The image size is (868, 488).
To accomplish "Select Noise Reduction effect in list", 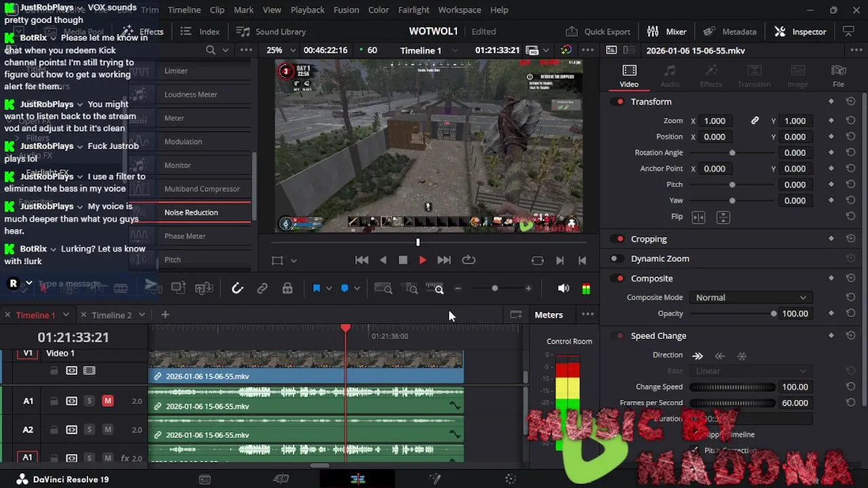I will coord(190,212).
